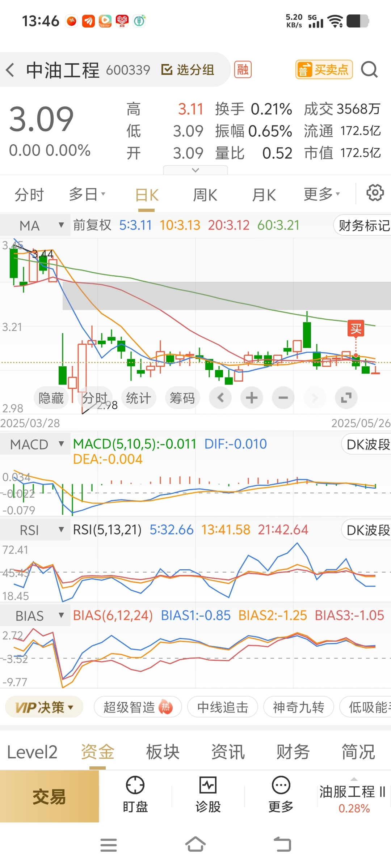The height and width of the screenshot is (868, 391).
Task: Tap DK波段 button in RSI panel
Action: point(366,530)
